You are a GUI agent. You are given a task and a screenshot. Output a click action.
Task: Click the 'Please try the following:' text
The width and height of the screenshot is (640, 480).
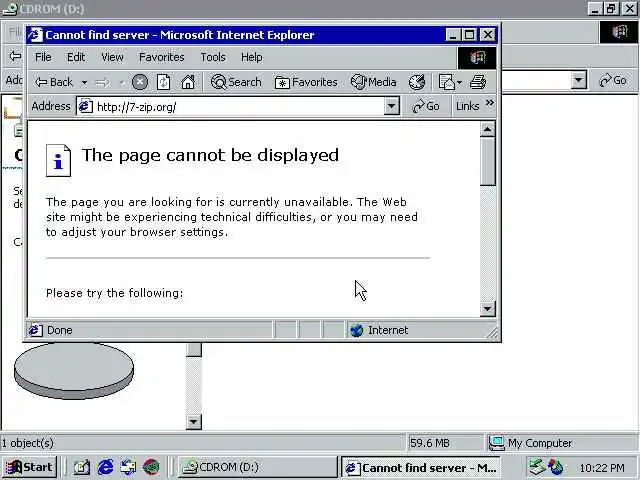tap(115, 293)
